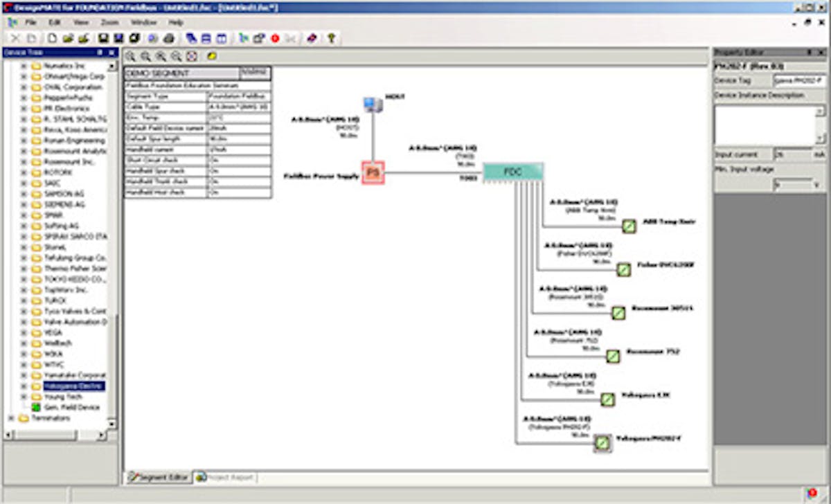Viewport: 831px width, 504px height.
Task: Click the red record-style validation icon
Action: click(x=275, y=37)
